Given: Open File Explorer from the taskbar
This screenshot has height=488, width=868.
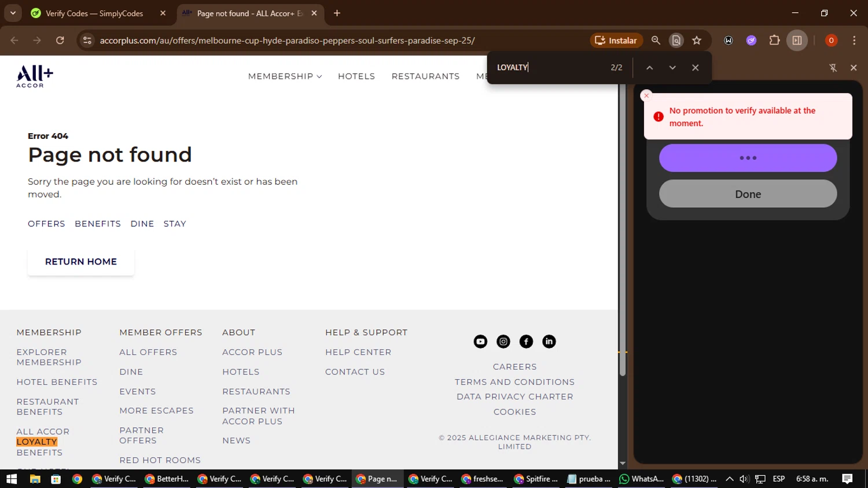Looking at the screenshot, I should 35,479.
